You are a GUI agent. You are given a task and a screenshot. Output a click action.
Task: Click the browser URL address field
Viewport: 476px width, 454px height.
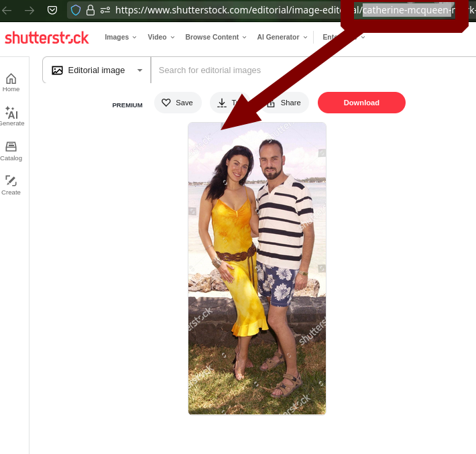270,10
